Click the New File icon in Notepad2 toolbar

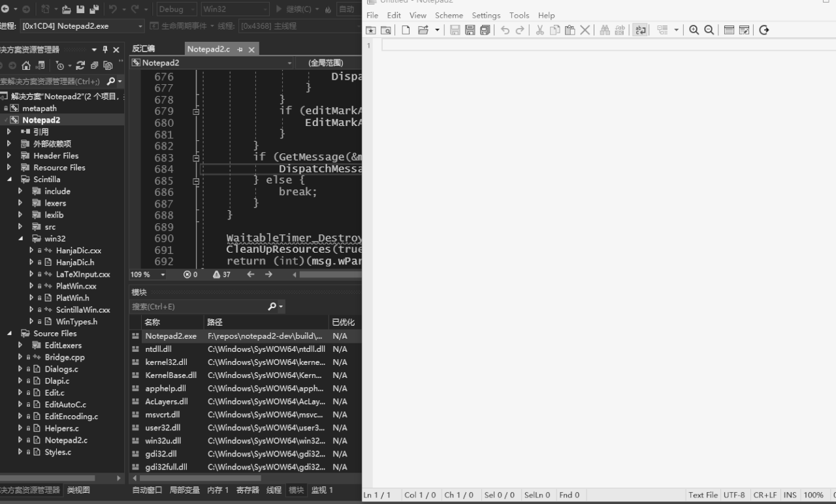404,30
